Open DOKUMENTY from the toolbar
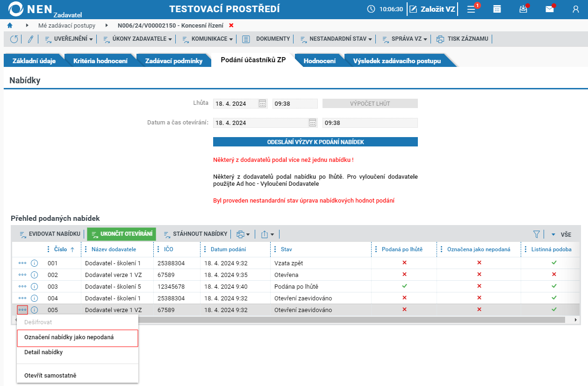This screenshot has width=588, height=386. [x=266, y=39]
